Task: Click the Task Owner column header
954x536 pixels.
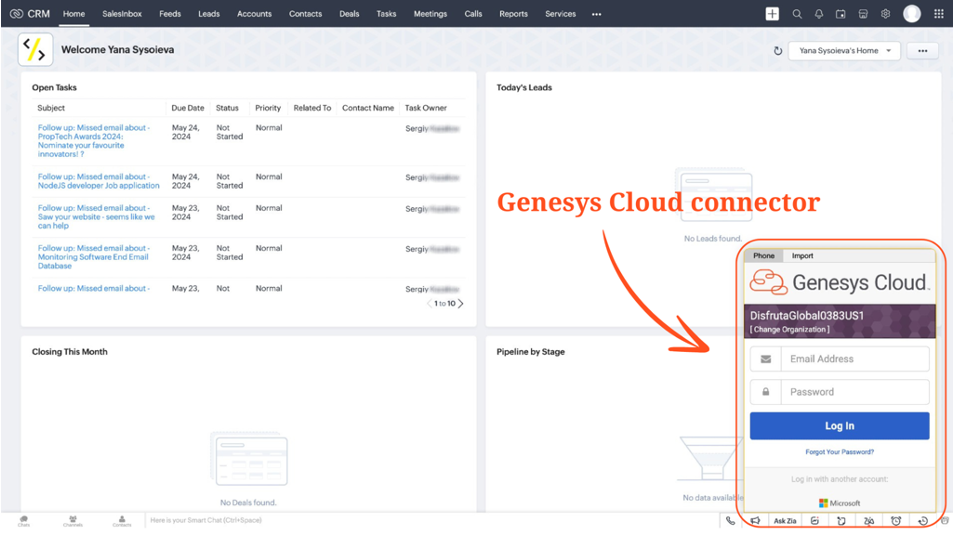Action: tap(426, 108)
